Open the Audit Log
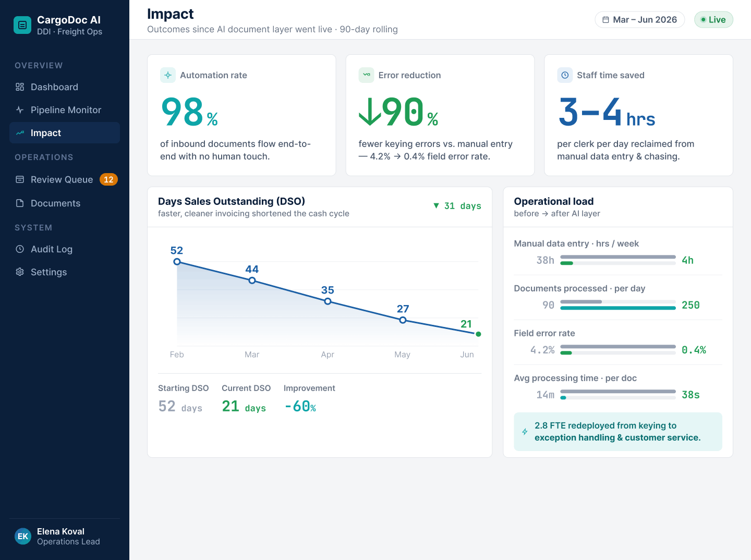Screen dimensions: 751x560 click(65, 249)
